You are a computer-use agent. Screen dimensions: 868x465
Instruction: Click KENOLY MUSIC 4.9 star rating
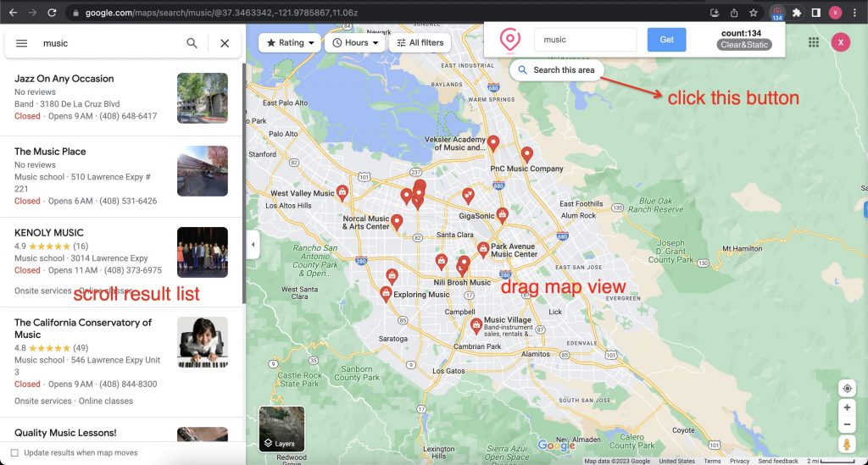pos(51,246)
